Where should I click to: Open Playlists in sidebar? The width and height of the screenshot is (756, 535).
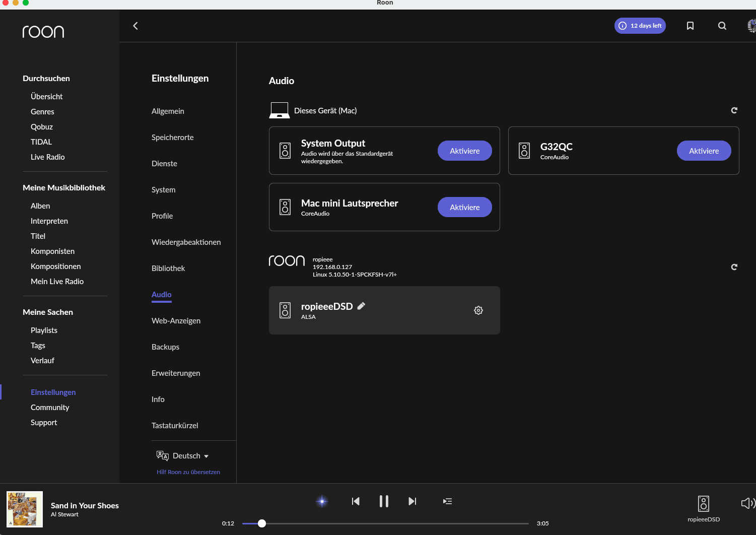(x=44, y=330)
